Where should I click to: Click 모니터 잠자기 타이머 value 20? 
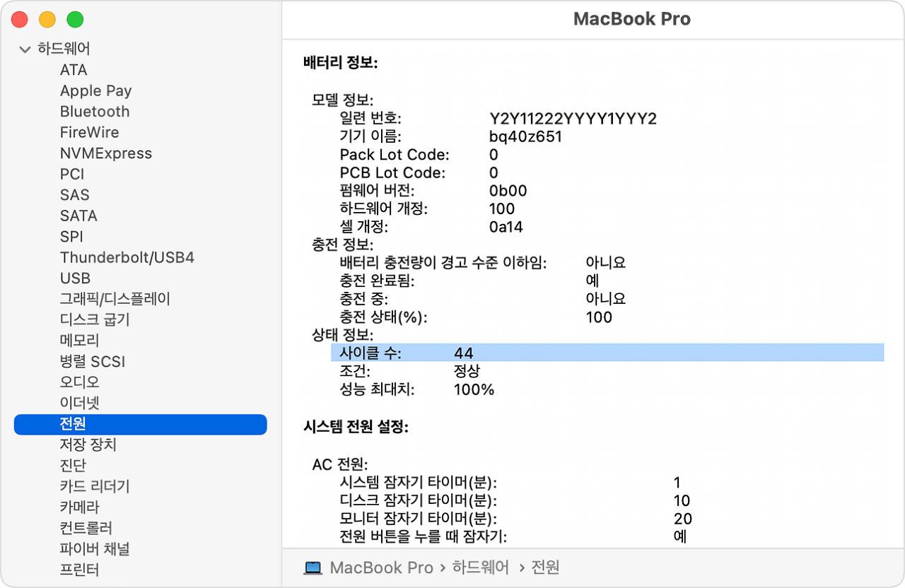pyautogui.click(x=683, y=519)
